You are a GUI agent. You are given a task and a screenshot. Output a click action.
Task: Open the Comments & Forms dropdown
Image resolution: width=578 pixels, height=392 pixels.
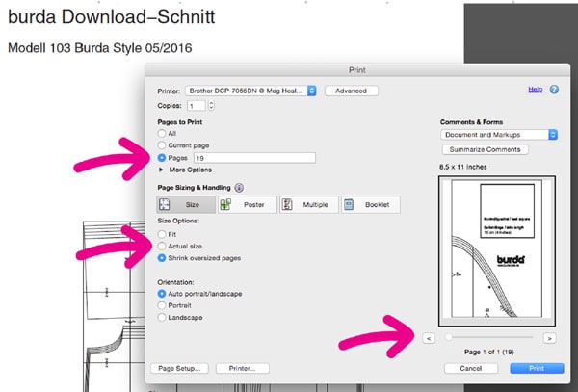coord(499,135)
